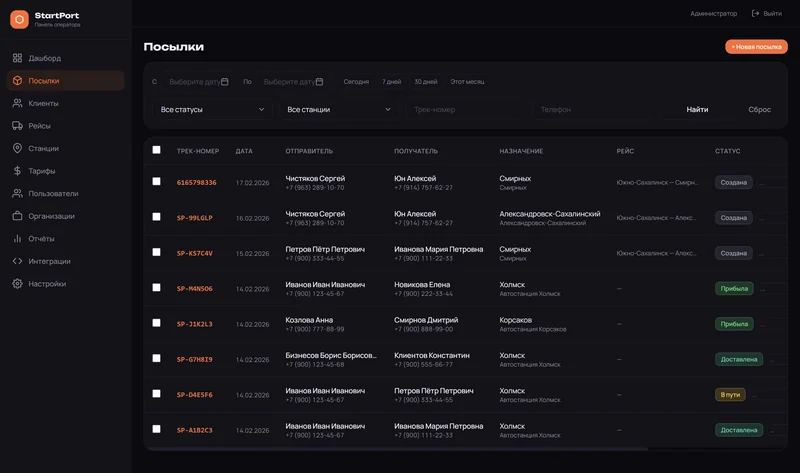Open Тарифы via the dollar icon

17,171
